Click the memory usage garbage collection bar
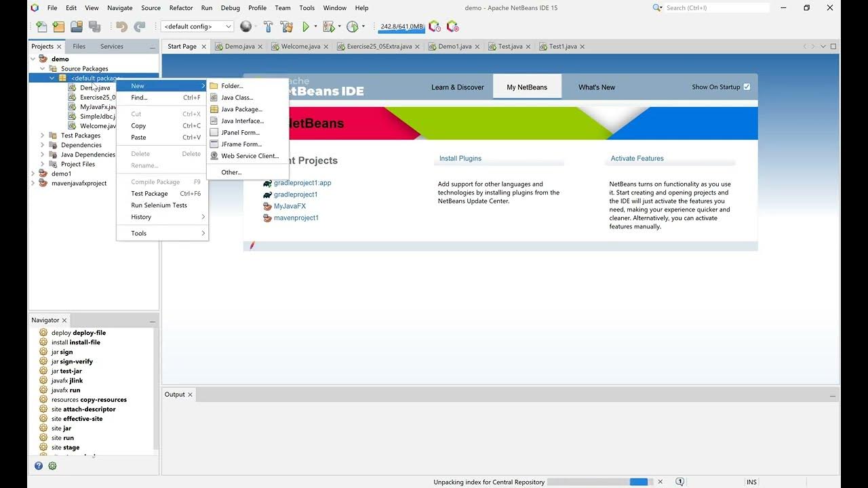Image resolution: width=868 pixels, height=488 pixels. [x=401, y=26]
